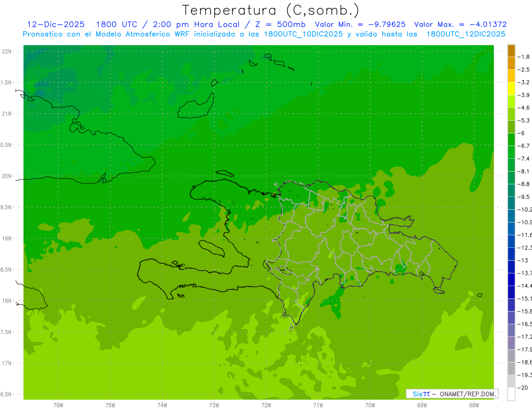Screen dimensions: 532x411
Task: Click the date '12-Dic-2025' in header
Action: 55,24
